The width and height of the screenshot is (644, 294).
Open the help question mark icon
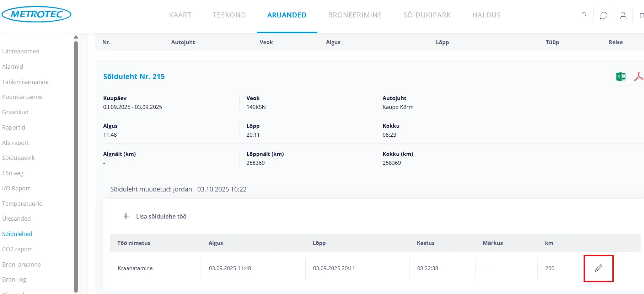click(x=584, y=15)
